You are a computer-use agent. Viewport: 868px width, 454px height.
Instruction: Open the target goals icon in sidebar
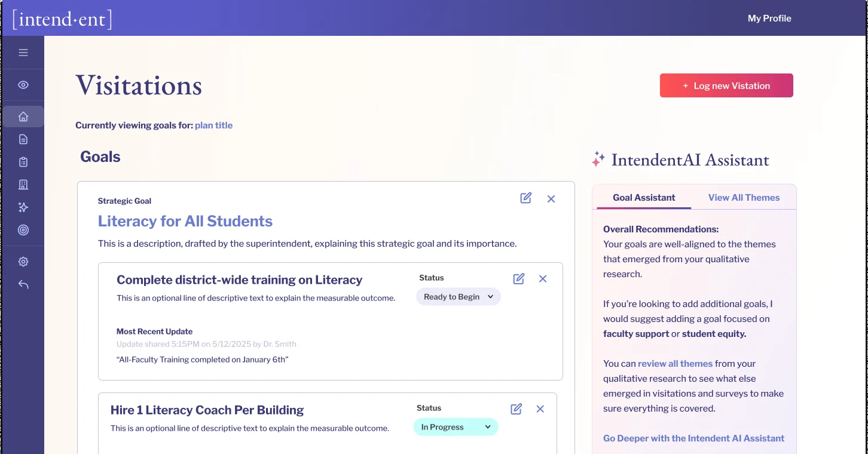(23, 230)
